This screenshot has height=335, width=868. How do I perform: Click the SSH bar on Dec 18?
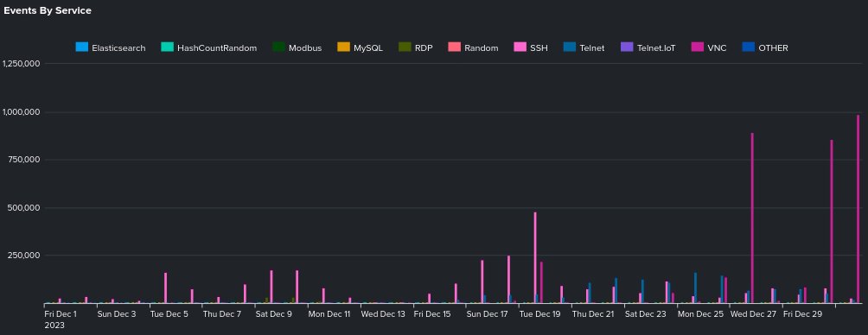click(508, 279)
